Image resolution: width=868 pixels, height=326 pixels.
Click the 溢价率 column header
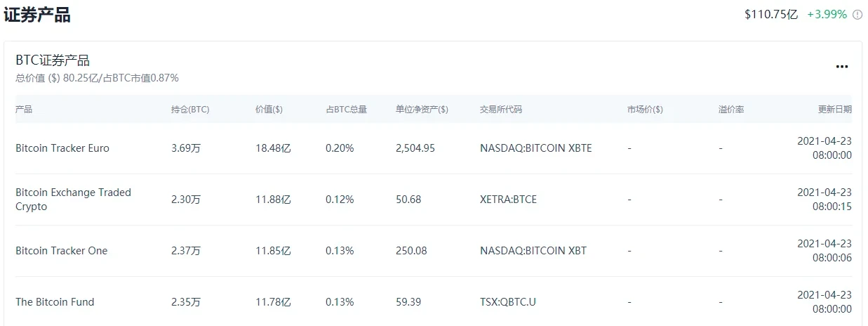[731, 110]
